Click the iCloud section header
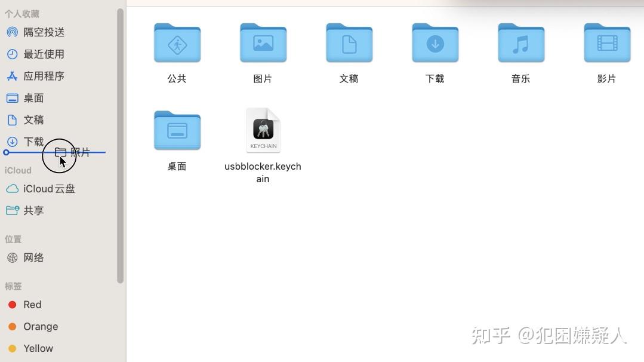The image size is (644, 362). coord(18,170)
